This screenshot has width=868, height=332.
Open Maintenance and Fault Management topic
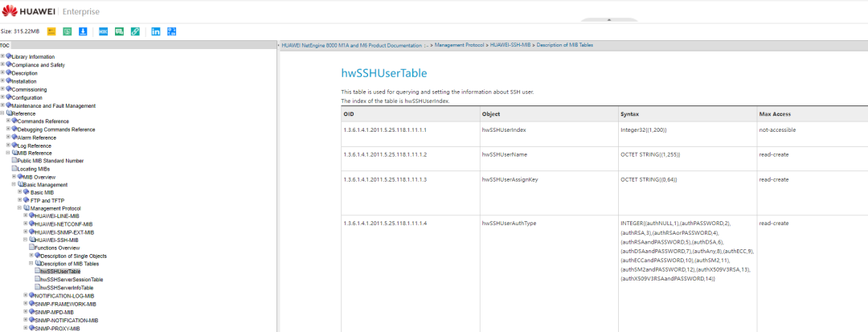pyautogui.click(x=54, y=105)
